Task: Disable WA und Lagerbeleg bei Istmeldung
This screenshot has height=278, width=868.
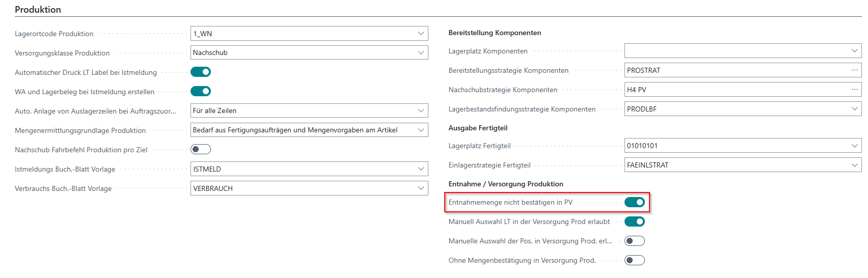Action: click(201, 91)
